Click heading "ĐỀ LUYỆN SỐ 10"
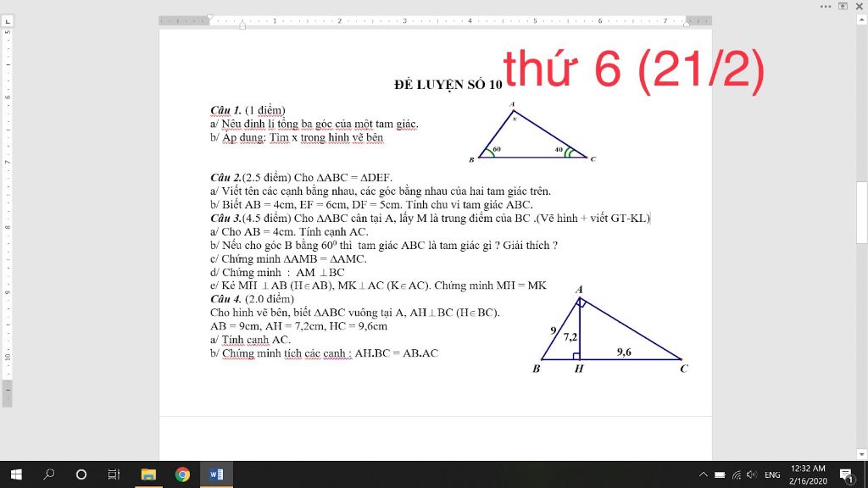Image resolution: width=868 pixels, height=488 pixels. 448,84
